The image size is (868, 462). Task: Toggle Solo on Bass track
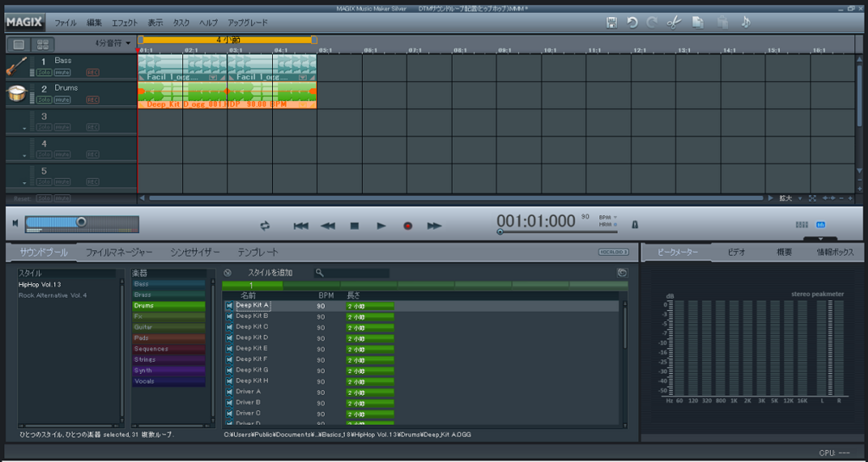(x=44, y=73)
